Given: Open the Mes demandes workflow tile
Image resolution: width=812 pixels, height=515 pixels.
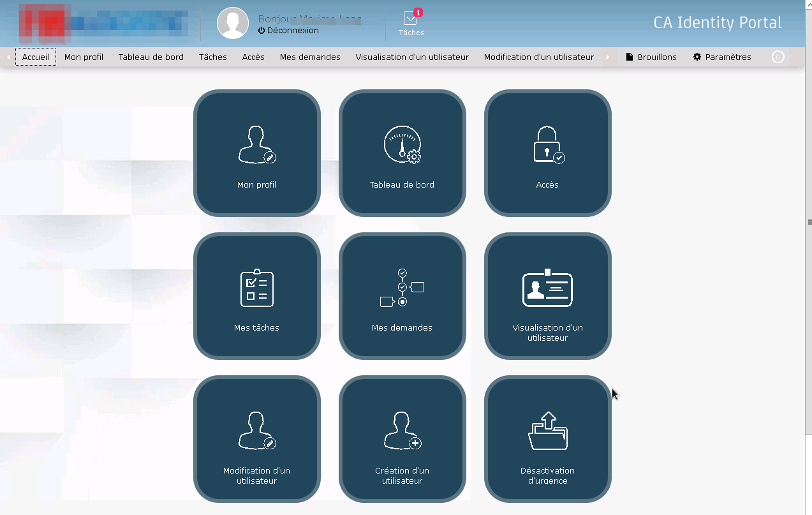Looking at the screenshot, I should point(402,296).
